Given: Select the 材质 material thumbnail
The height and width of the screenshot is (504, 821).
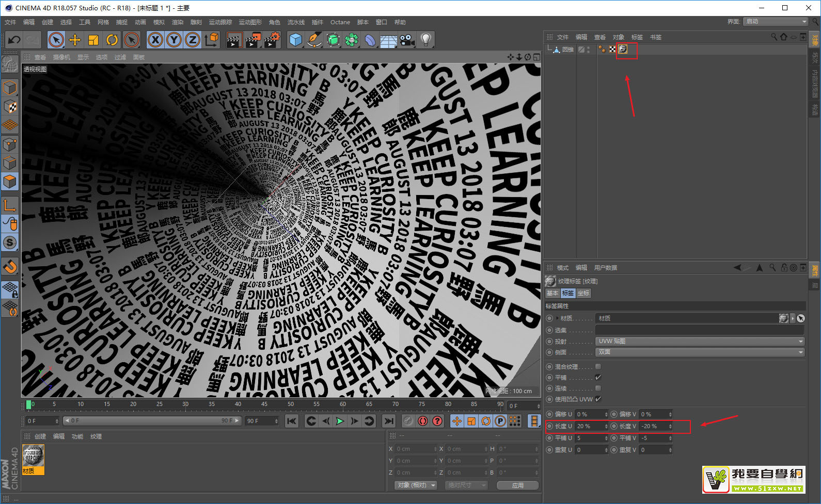Looking at the screenshot, I should click(33, 459).
